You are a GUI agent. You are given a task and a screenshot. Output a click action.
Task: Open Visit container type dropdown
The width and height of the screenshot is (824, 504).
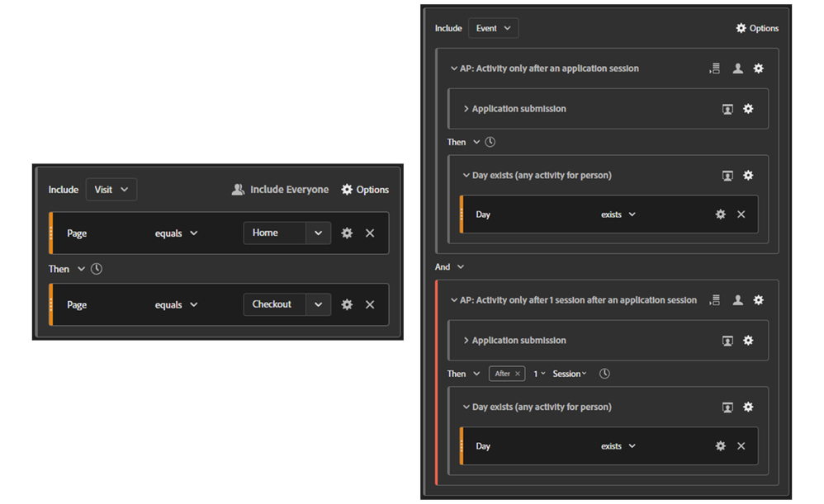tap(111, 190)
